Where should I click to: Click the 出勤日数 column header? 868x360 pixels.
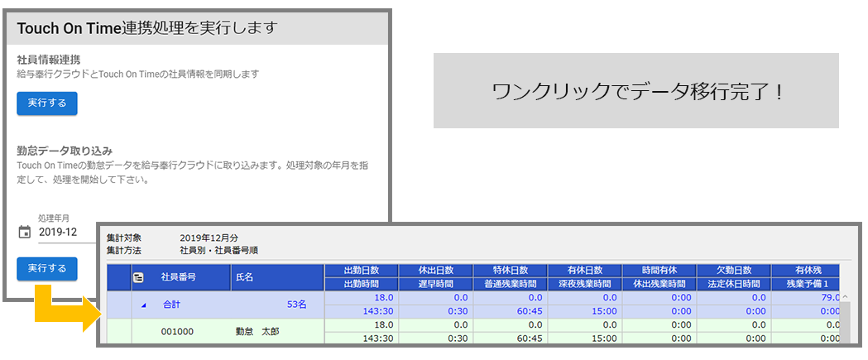point(362,271)
